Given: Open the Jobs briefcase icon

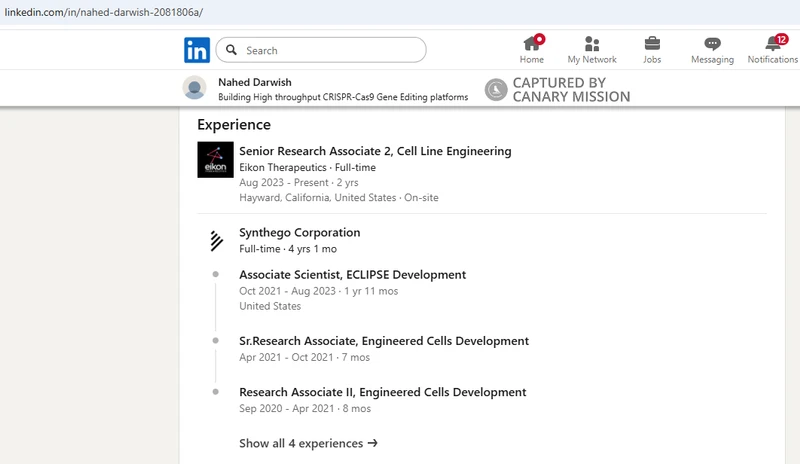Looking at the screenshot, I should 652,44.
